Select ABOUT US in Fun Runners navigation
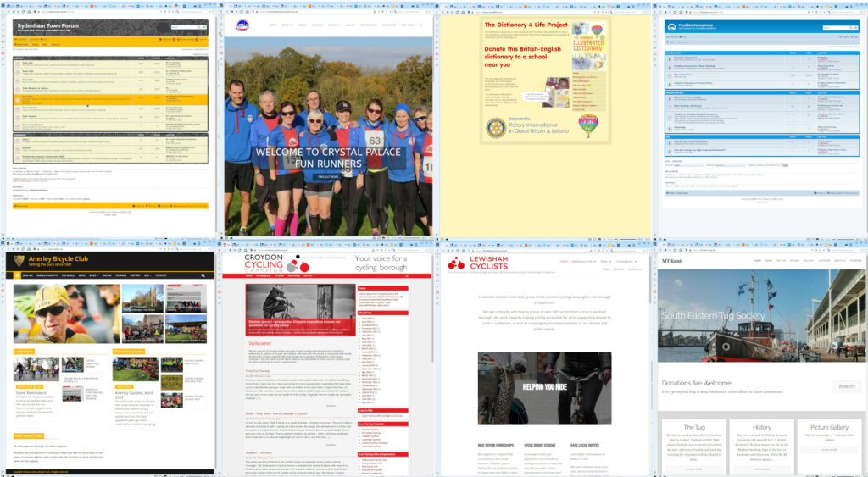 [287, 25]
